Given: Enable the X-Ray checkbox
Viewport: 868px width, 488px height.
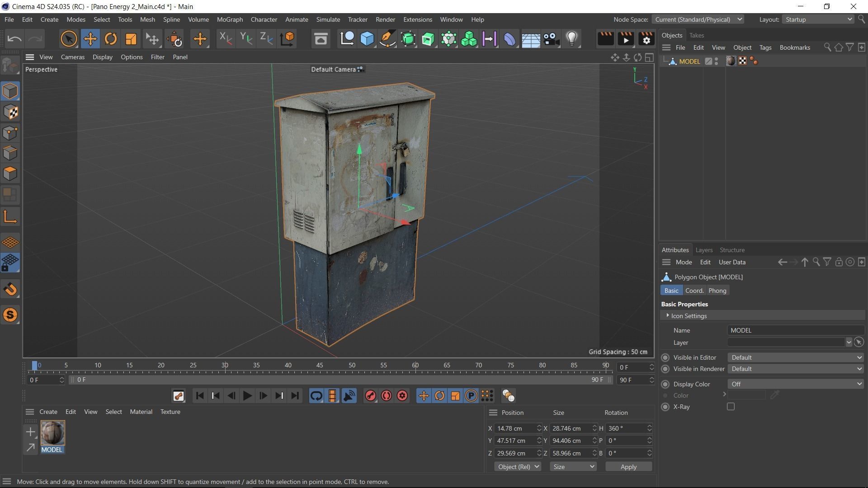Looking at the screenshot, I should 731,407.
